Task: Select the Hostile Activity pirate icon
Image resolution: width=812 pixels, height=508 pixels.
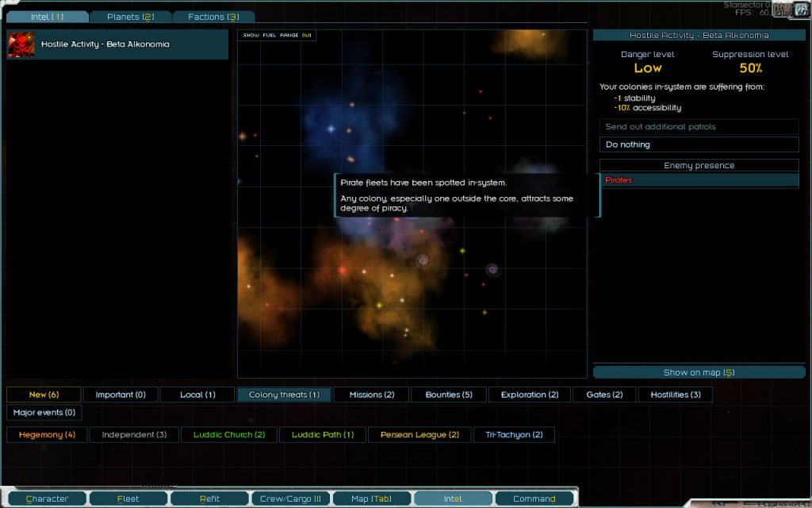Action: [21, 44]
